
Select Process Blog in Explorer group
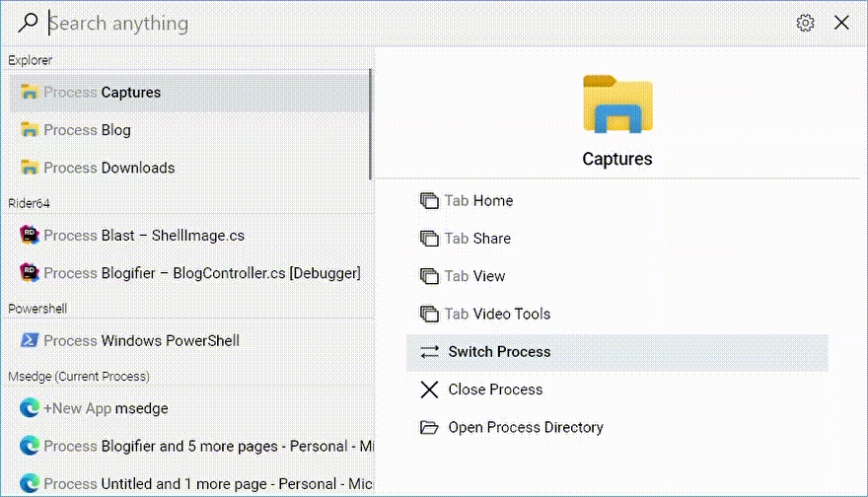coord(189,130)
